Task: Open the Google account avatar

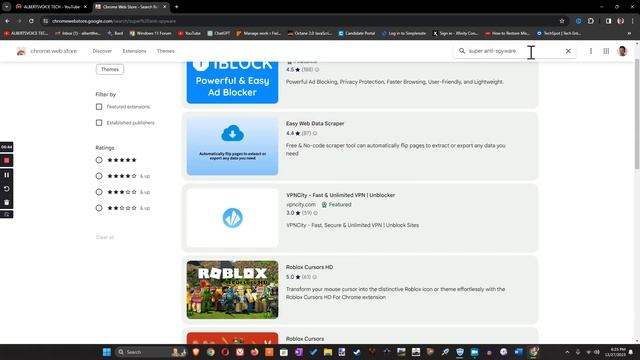Action: (622, 51)
